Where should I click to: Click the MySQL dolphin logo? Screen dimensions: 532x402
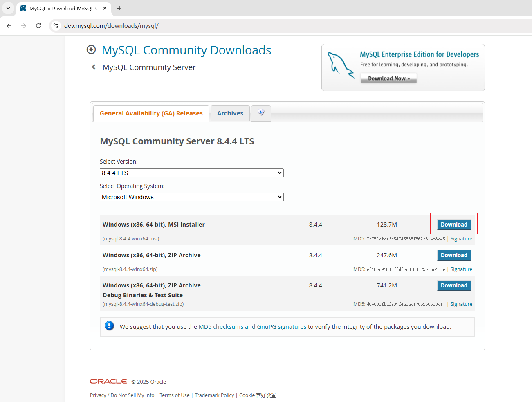[340, 65]
